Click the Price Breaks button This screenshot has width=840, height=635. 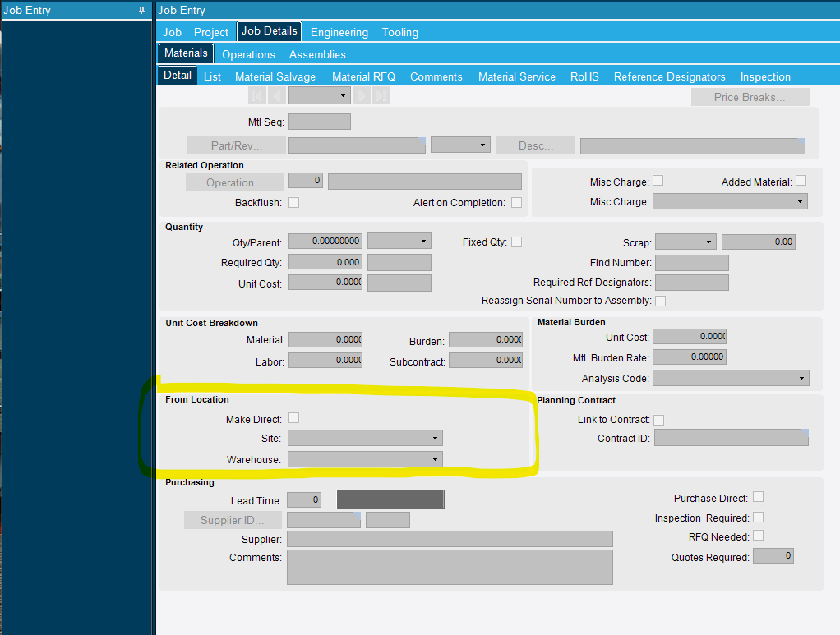(x=750, y=97)
